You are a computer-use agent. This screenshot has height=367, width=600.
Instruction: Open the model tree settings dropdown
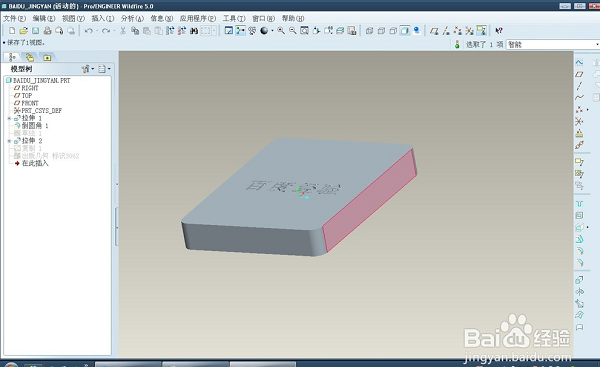[x=88, y=69]
